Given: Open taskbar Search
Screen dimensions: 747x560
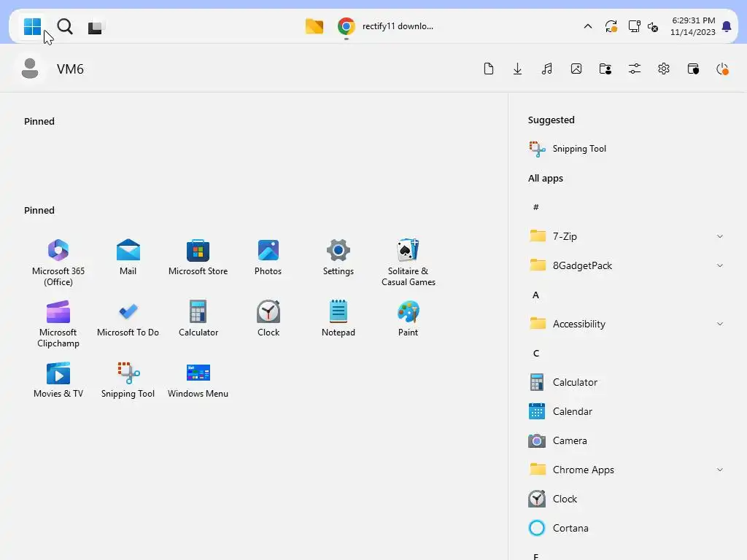Looking at the screenshot, I should (65, 27).
